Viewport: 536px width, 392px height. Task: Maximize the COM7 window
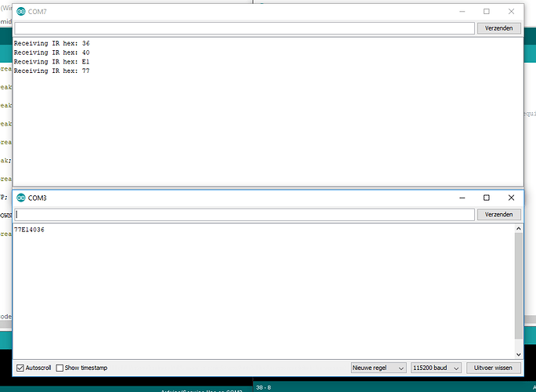tap(487, 12)
